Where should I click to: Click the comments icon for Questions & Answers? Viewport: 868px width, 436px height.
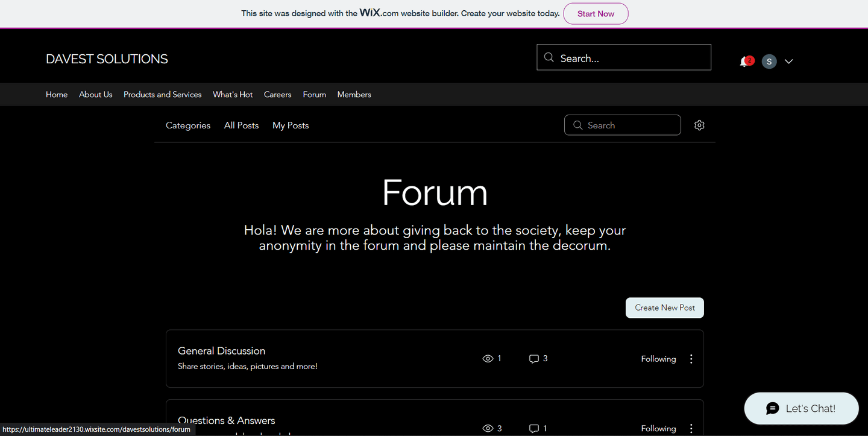(533, 429)
